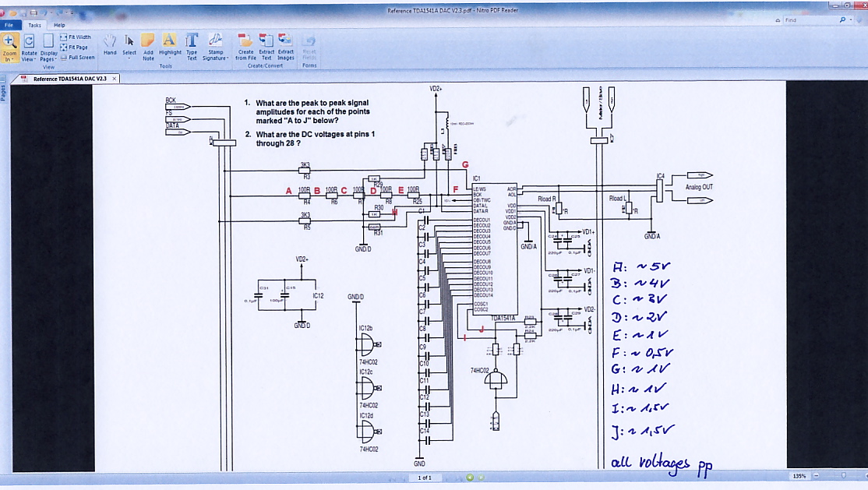Screen dimensions: 868x490
Task: Click the page number field showing 1 of 1
Action: (425, 478)
